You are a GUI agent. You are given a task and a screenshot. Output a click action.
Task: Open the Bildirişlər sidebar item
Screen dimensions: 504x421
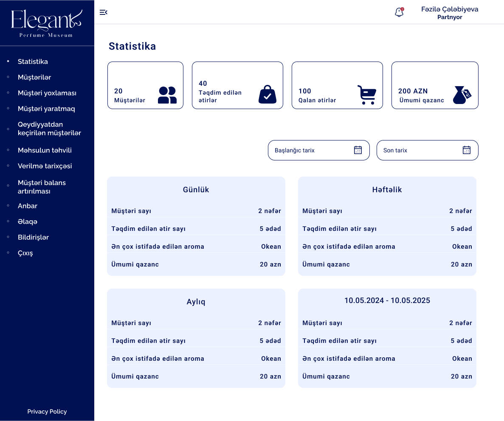pyautogui.click(x=33, y=237)
